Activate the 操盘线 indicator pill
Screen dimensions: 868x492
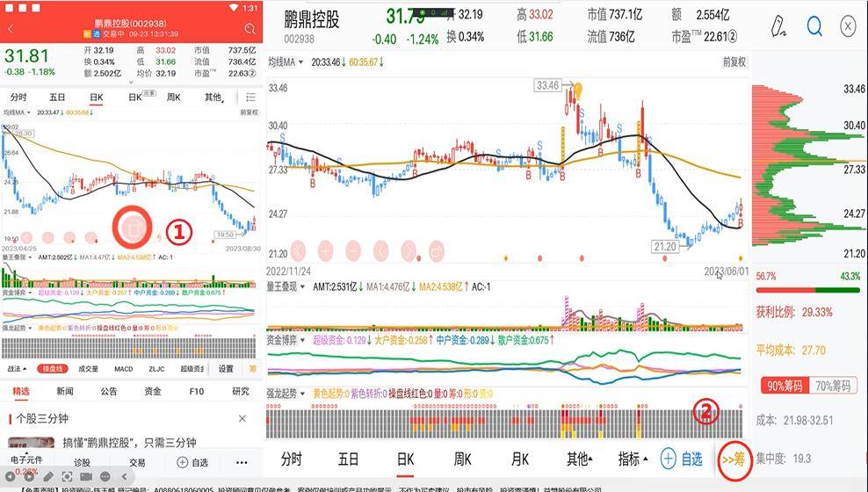53,369
